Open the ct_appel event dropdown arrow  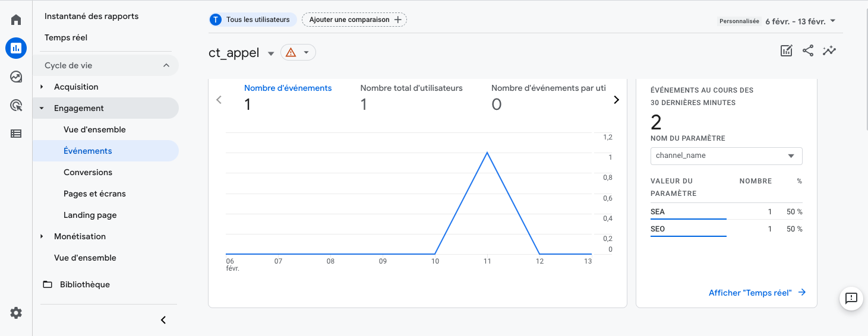pyautogui.click(x=271, y=53)
